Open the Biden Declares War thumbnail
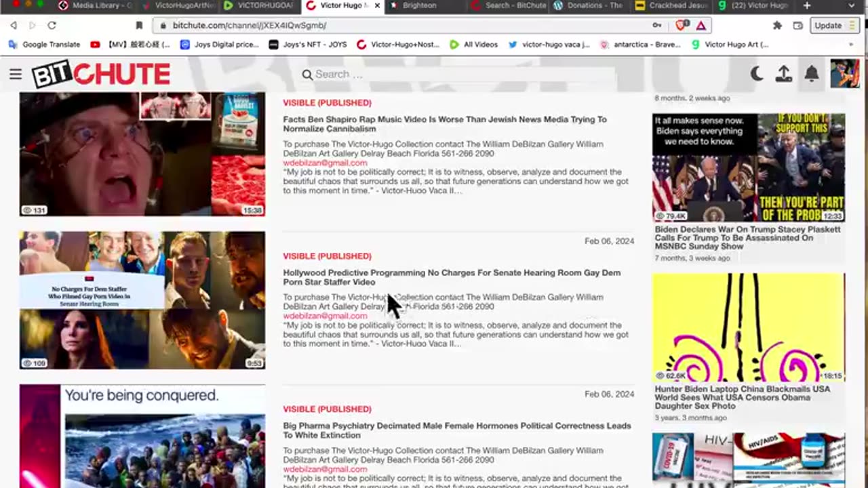This screenshot has height=488, width=868. (x=749, y=167)
